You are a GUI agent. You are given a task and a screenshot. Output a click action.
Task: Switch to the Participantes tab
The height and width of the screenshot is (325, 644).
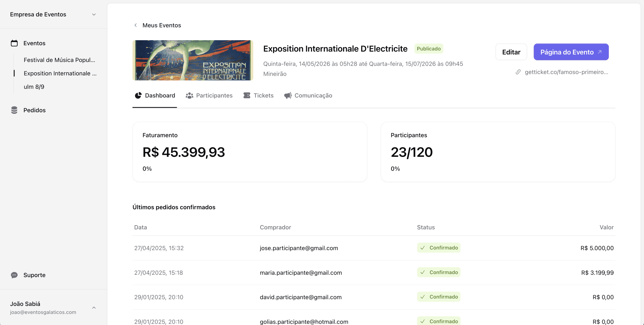(209, 95)
